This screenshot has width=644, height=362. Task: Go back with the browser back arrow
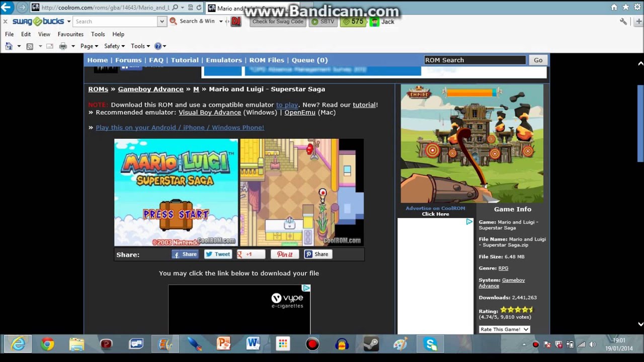point(7,8)
